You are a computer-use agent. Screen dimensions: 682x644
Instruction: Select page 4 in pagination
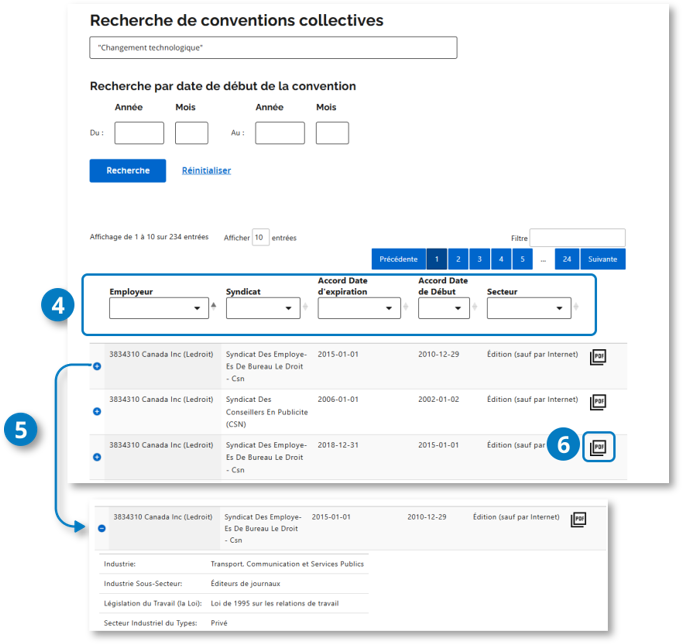pyautogui.click(x=501, y=259)
